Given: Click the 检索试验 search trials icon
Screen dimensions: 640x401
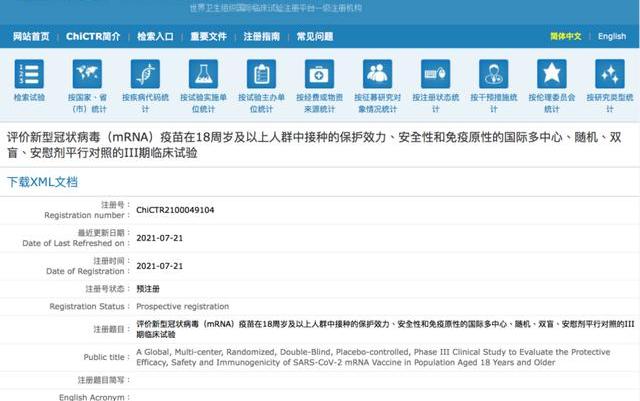Looking at the screenshot, I should [29, 75].
